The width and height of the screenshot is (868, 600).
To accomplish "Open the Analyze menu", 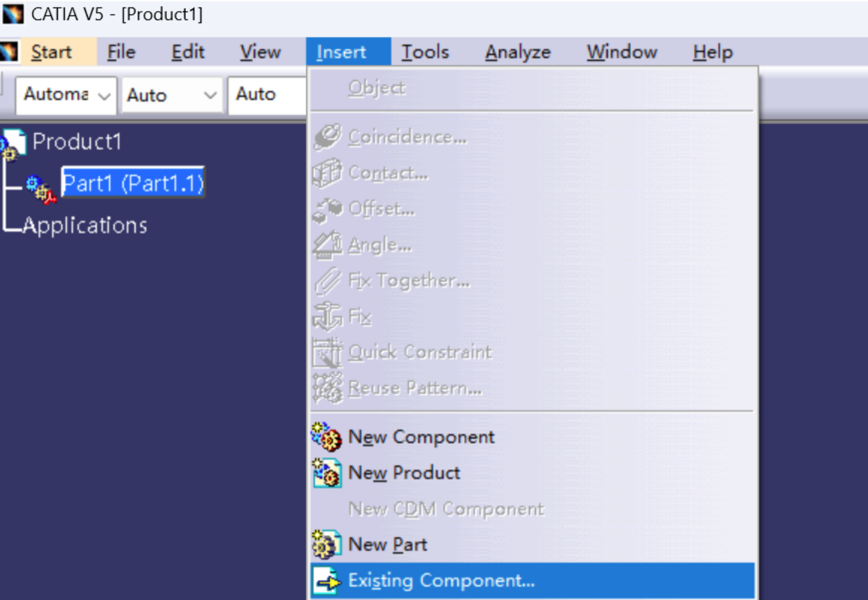I will (517, 52).
